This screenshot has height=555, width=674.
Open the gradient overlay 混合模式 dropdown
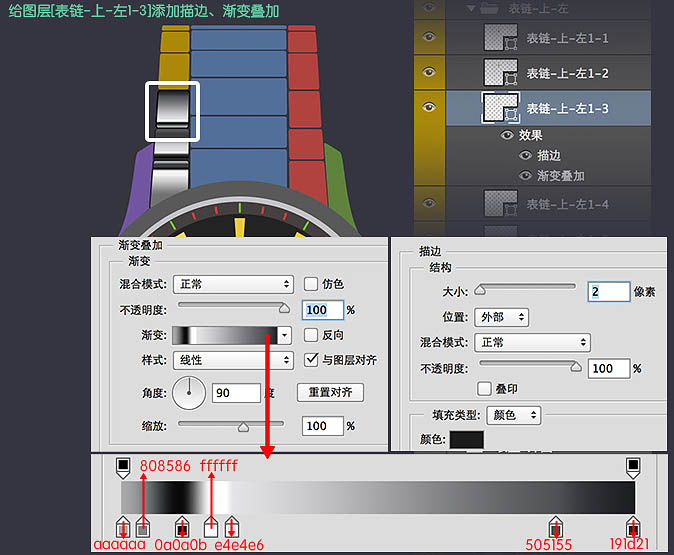[x=233, y=284]
